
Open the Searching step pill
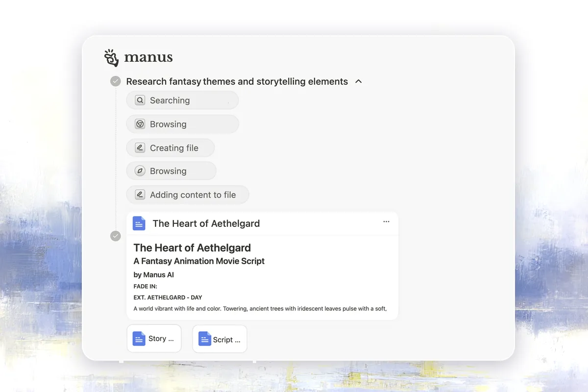[182, 100]
